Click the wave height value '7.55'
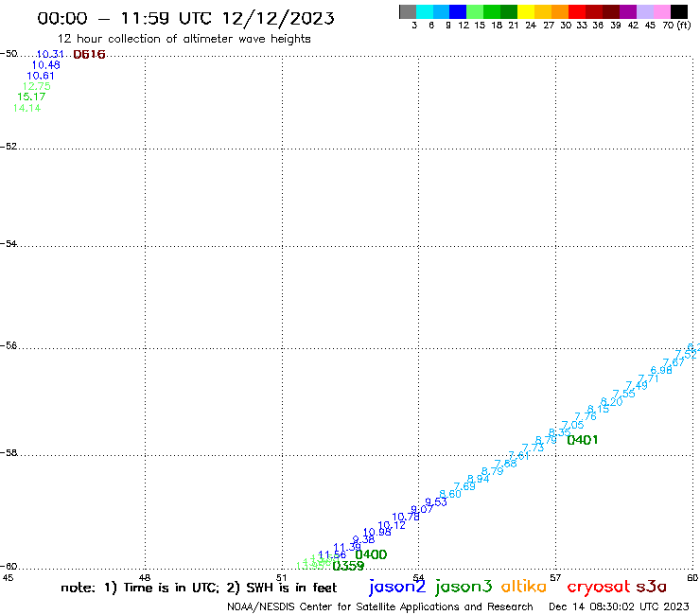The width and height of the screenshot is (700, 615). (x=623, y=394)
